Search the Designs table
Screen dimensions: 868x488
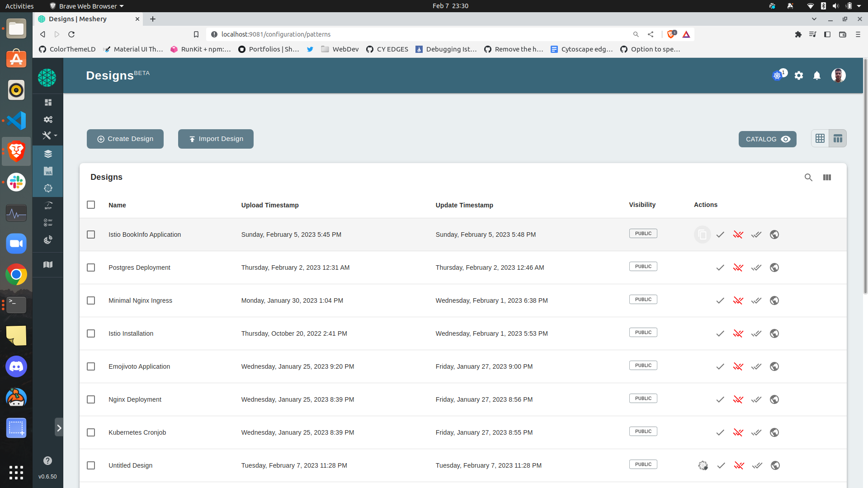808,178
